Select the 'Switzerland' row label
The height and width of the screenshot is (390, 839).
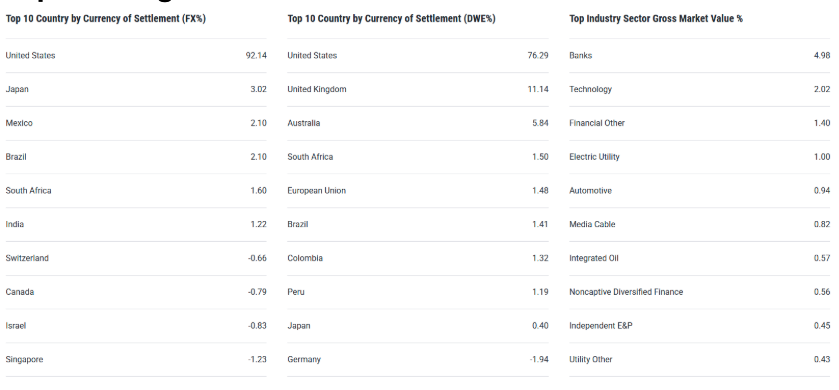[x=27, y=258]
